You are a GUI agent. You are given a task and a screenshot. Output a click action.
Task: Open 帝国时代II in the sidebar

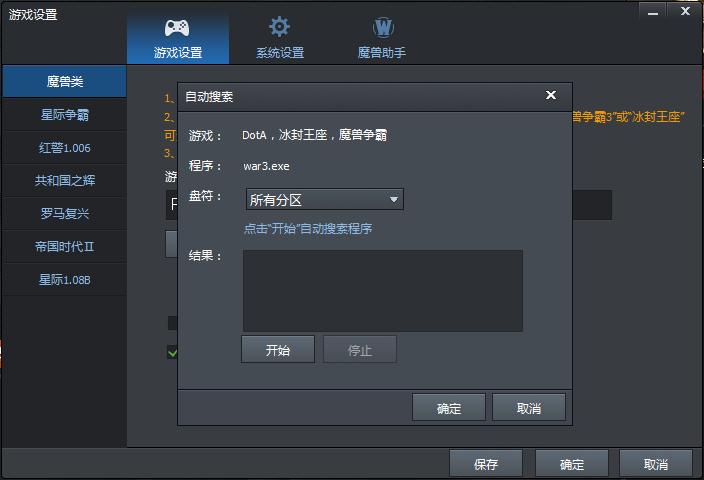point(65,247)
